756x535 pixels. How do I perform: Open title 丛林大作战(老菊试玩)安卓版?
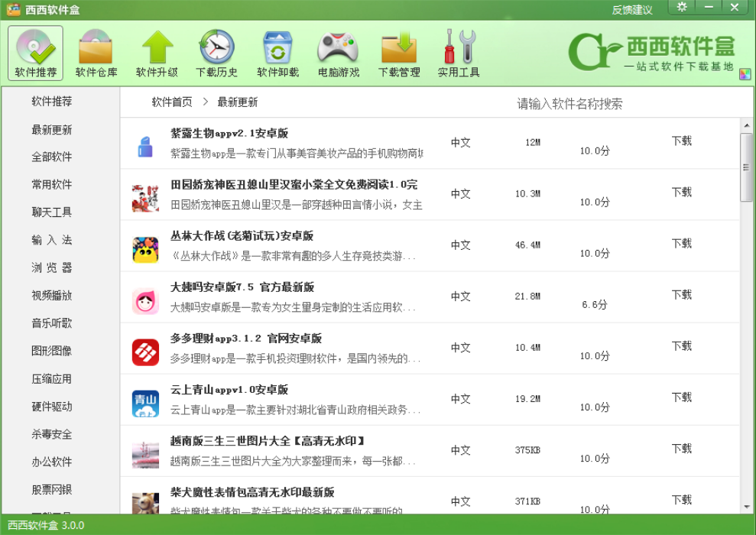pyautogui.click(x=242, y=235)
